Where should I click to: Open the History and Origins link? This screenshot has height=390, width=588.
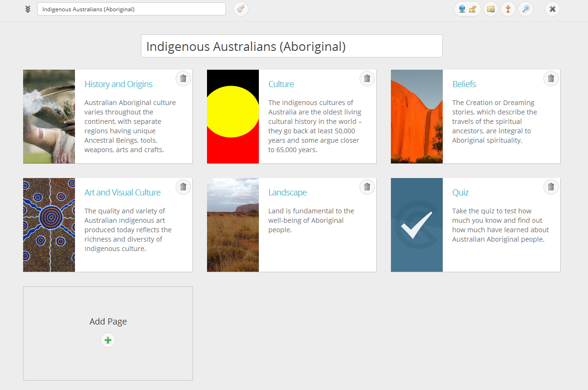pyautogui.click(x=118, y=84)
